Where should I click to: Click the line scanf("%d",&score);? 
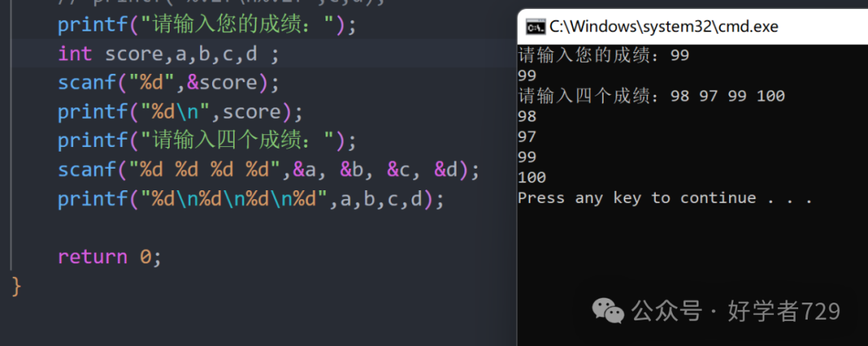[170, 83]
